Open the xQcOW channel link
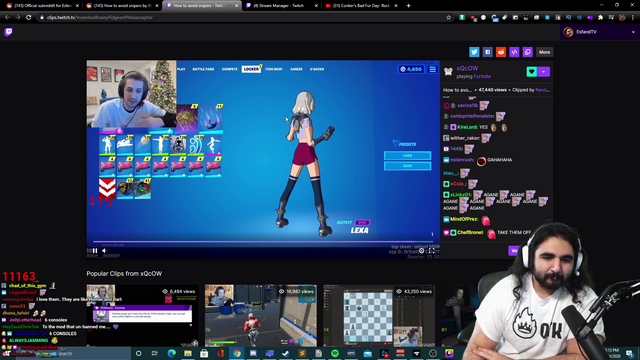The image size is (640, 360). [x=467, y=68]
